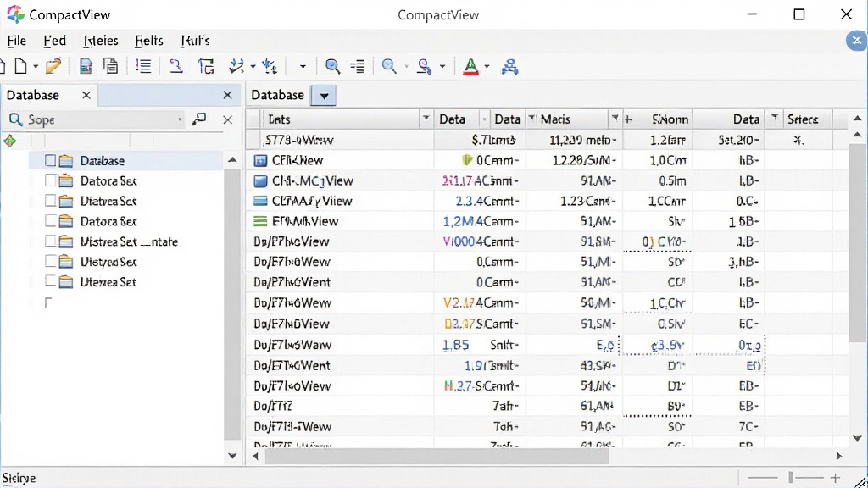Tick the checkbox beside Uistred Set
This screenshot has width=868, height=488.
[x=50, y=261]
